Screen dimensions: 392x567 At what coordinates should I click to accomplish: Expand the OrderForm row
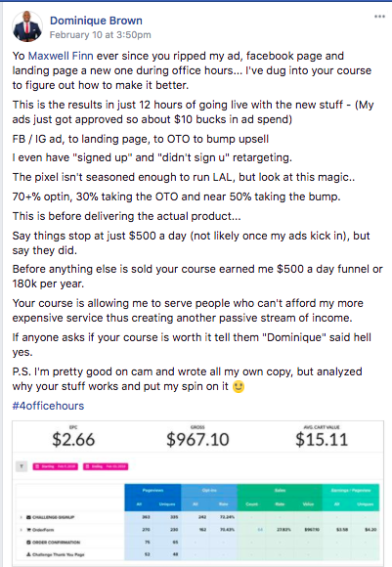point(21,530)
